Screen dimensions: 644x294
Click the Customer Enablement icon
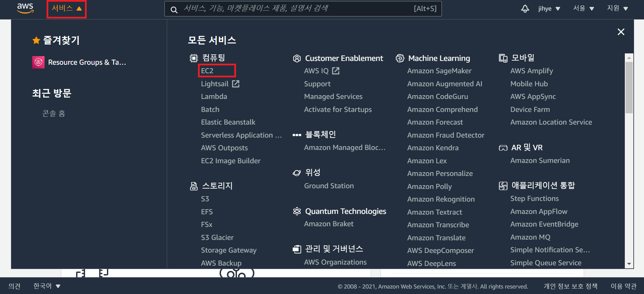[x=297, y=59]
